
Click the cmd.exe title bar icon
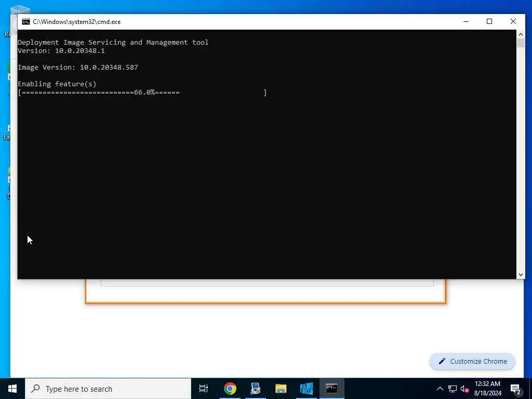(26, 22)
